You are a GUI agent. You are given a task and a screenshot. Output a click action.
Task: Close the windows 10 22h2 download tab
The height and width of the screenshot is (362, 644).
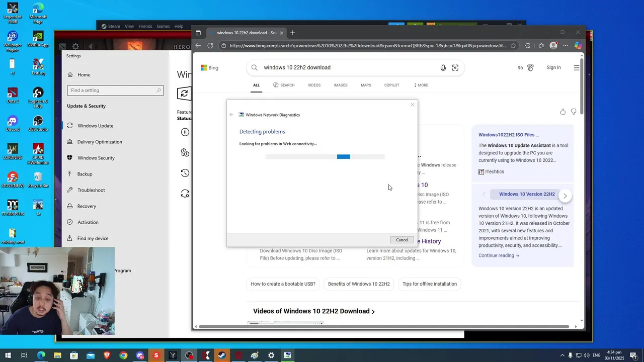point(282,33)
